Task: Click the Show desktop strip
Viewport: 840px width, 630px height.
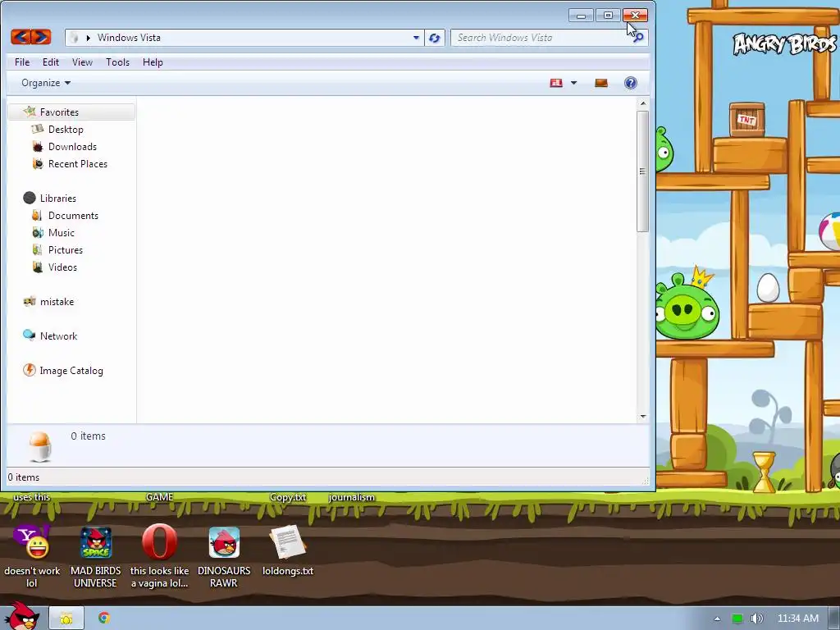Action: (834, 619)
